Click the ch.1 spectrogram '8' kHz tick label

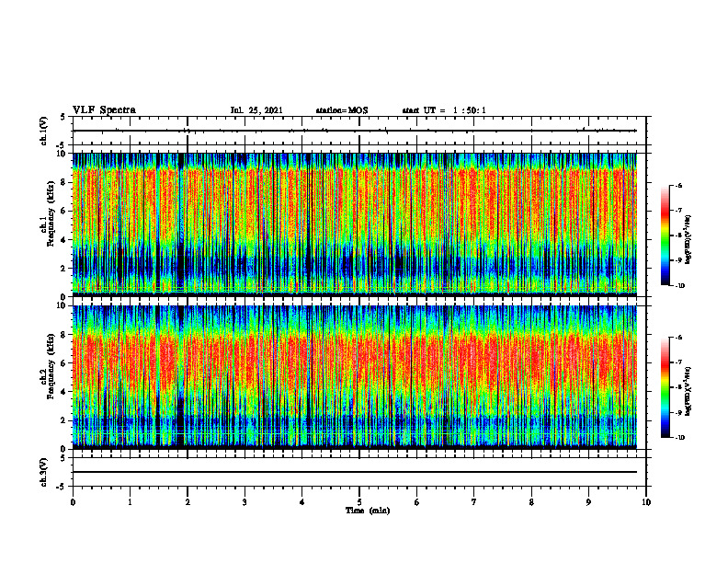tap(63, 182)
